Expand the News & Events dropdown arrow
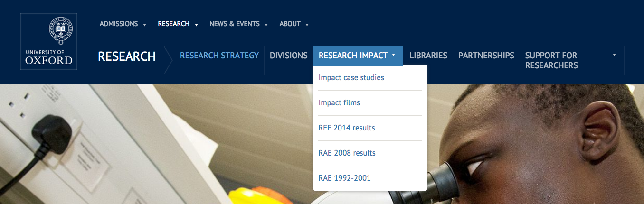This screenshot has width=644, height=204. tap(266, 25)
